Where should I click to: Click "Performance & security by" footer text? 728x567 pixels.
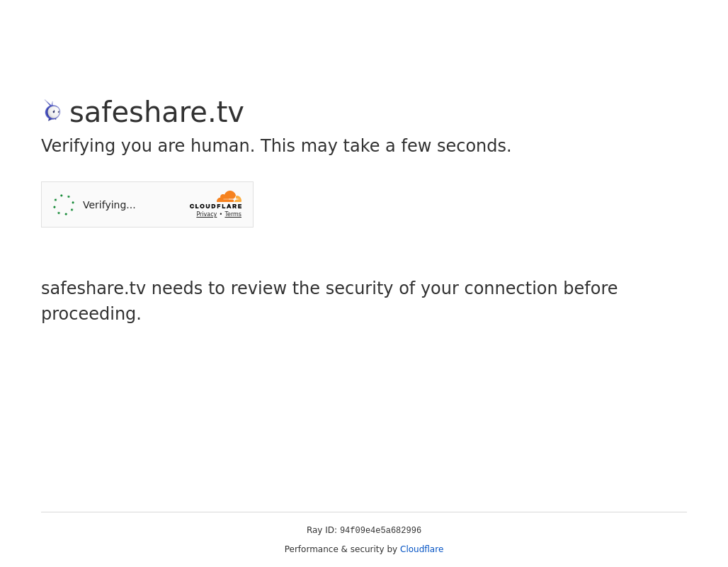point(341,549)
